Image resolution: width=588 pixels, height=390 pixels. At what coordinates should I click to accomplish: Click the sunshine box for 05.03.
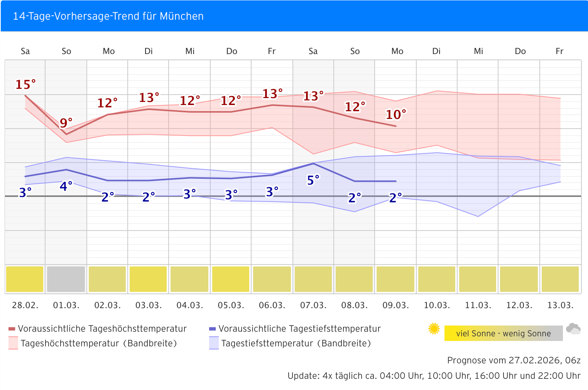231,279
